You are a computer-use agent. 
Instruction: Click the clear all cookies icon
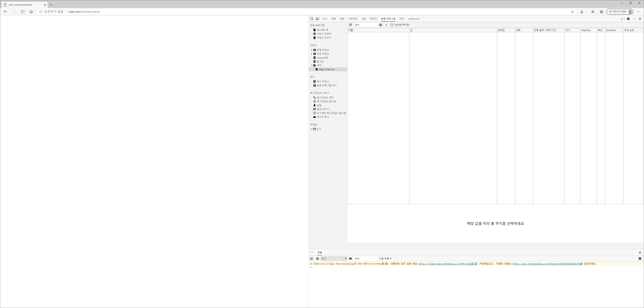[381, 25]
